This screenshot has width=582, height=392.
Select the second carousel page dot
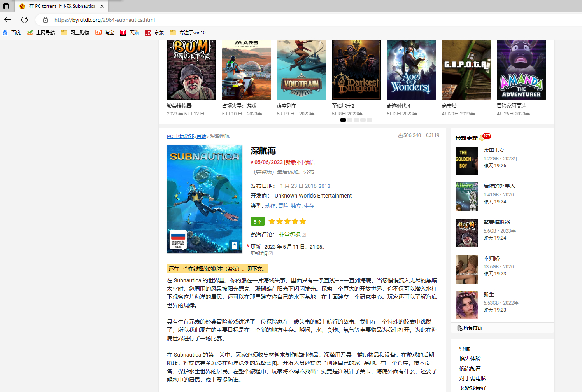350,120
